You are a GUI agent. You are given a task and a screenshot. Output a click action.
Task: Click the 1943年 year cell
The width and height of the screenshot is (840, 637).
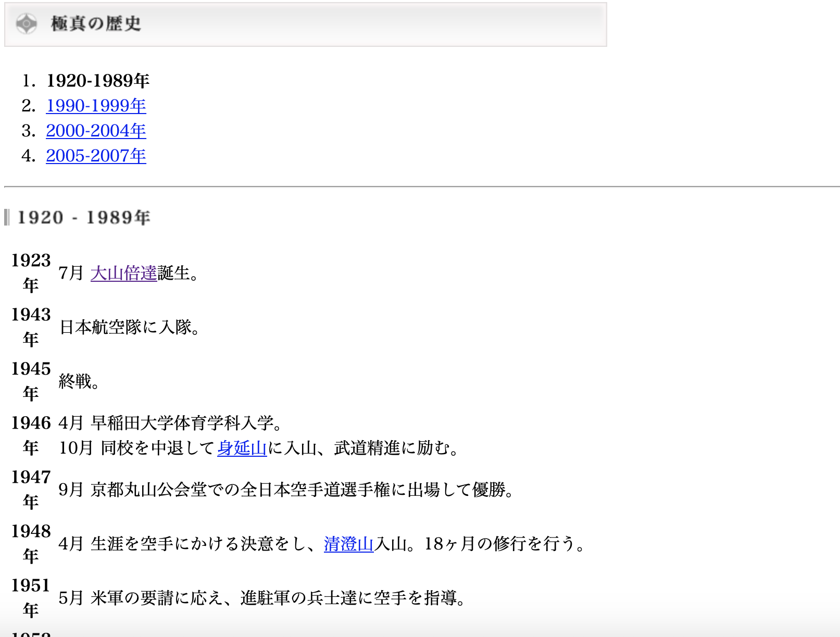pos(31,327)
